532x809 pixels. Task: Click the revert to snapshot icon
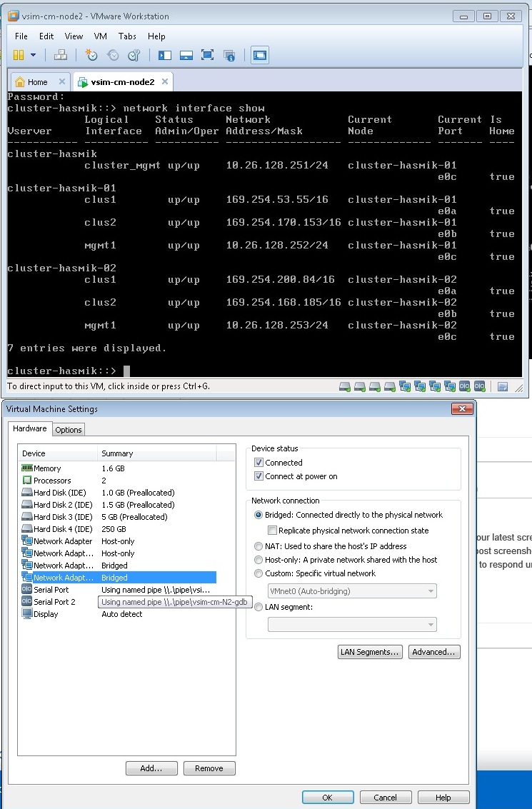click(112, 55)
